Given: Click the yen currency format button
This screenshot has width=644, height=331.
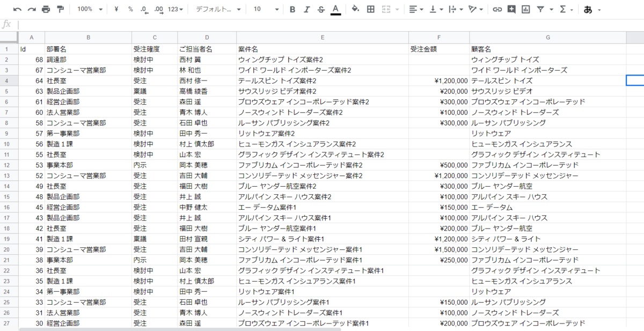Looking at the screenshot, I should [x=116, y=9].
